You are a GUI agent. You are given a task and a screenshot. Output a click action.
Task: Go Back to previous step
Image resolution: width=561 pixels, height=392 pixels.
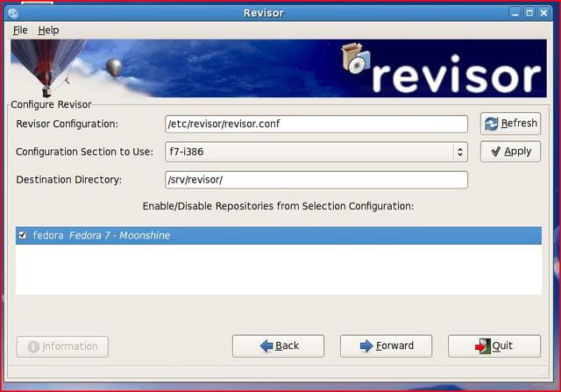tap(278, 346)
